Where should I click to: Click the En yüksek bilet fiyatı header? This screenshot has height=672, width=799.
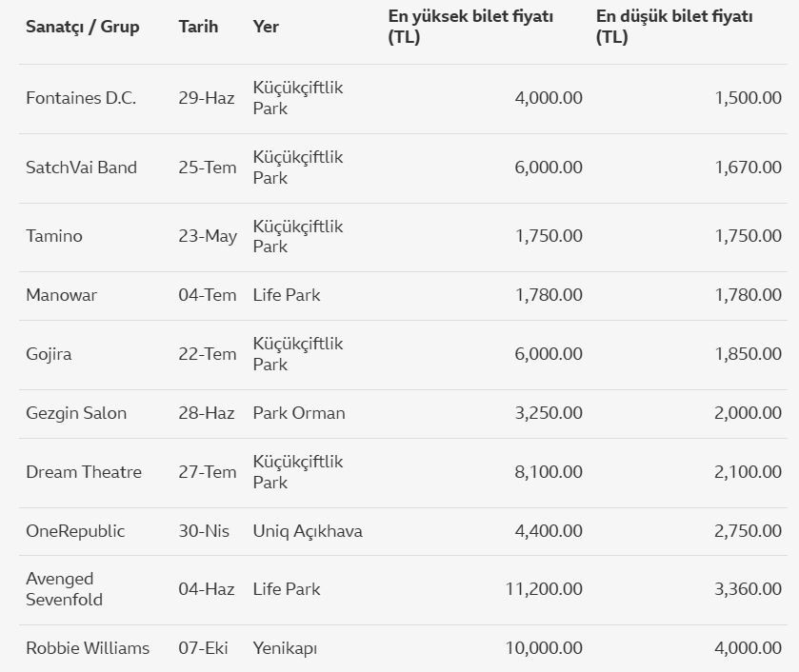click(x=470, y=27)
